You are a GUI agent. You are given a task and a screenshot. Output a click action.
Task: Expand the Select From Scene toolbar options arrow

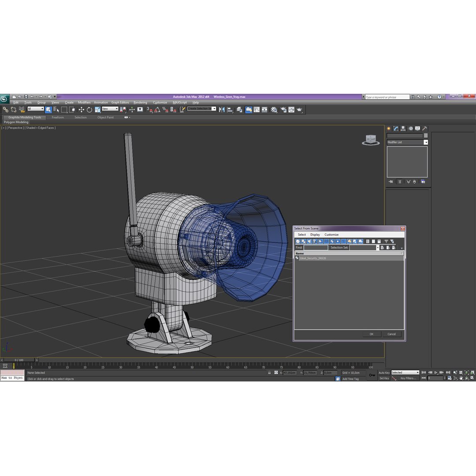click(402, 248)
